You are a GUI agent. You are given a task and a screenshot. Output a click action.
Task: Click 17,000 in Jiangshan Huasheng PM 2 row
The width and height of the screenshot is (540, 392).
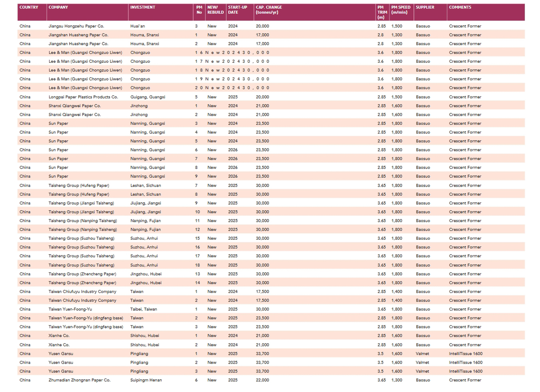[262, 44]
